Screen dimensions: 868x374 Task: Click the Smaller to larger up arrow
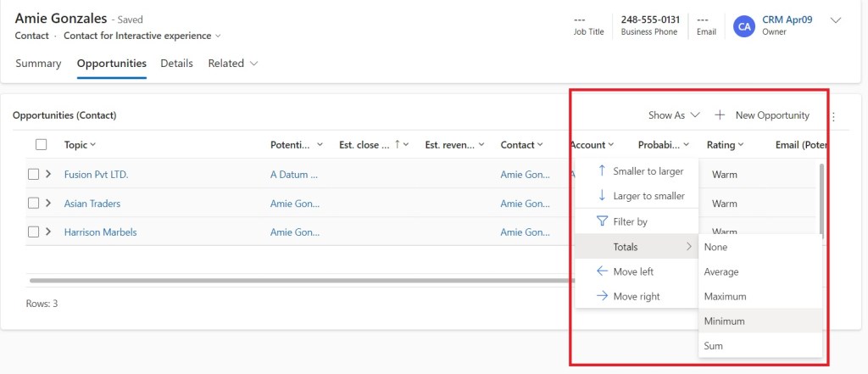point(602,171)
